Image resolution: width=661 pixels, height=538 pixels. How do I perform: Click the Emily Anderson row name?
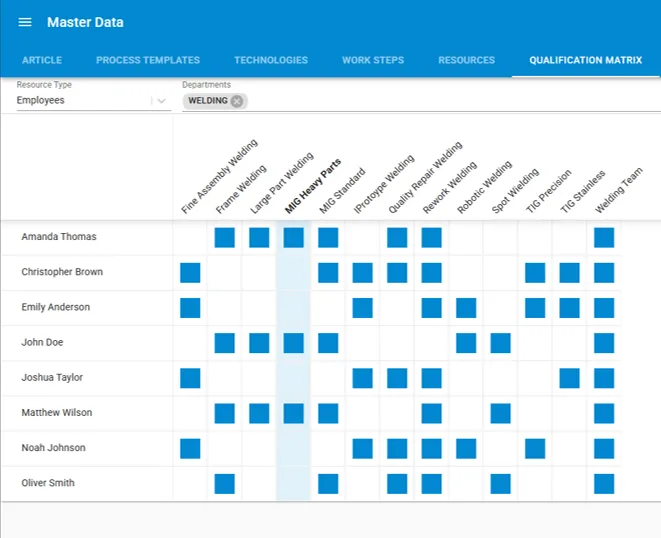click(56, 307)
